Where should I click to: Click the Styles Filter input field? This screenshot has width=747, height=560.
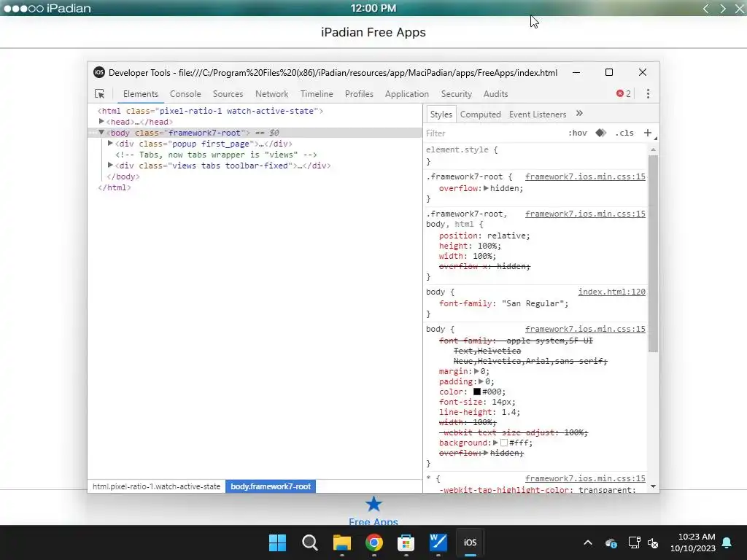(x=493, y=133)
